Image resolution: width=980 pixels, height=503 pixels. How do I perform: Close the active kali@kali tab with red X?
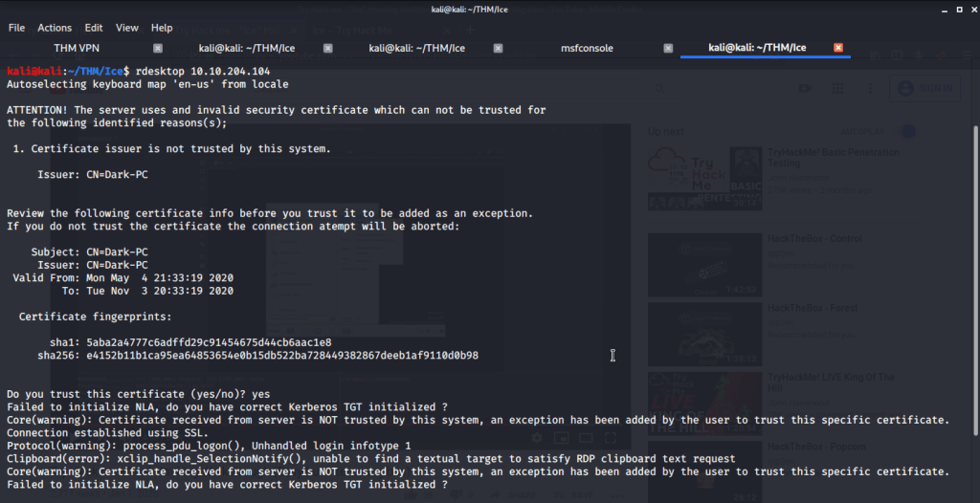(838, 48)
